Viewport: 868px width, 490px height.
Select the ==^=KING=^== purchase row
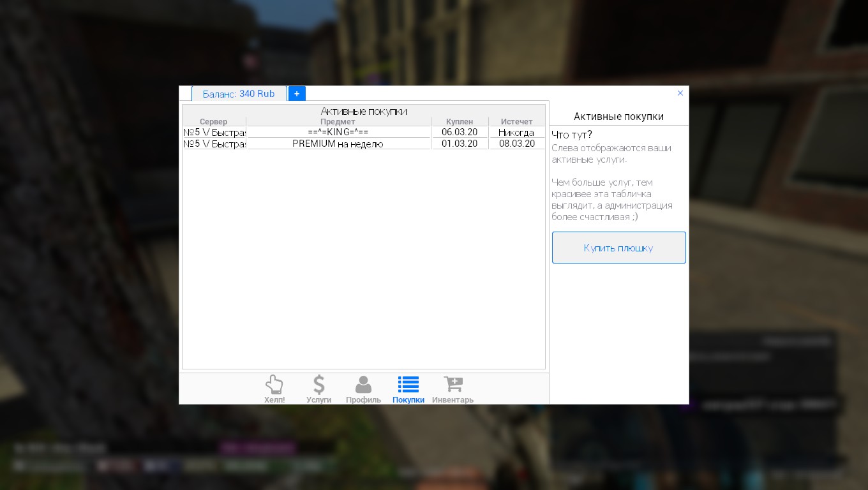[338, 132]
